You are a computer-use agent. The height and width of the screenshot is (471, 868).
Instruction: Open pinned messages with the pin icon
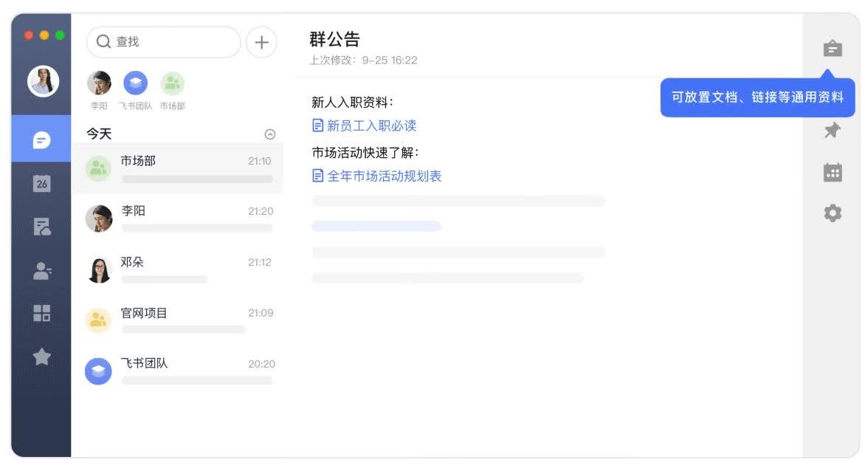tap(833, 131)
